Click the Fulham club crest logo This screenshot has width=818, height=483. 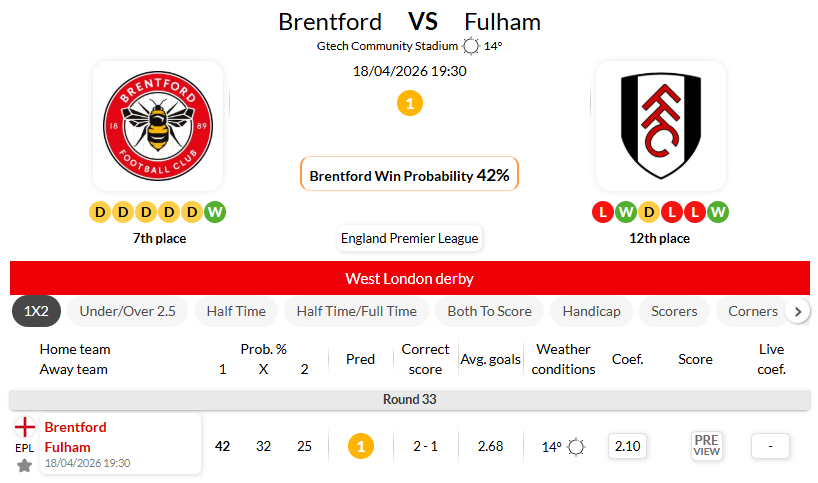click(x=661, y=126)
